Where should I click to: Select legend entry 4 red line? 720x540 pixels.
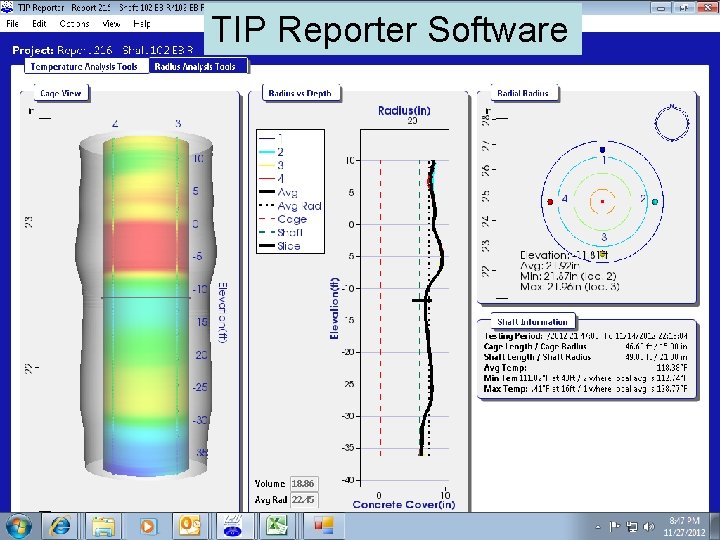(271, 179)
